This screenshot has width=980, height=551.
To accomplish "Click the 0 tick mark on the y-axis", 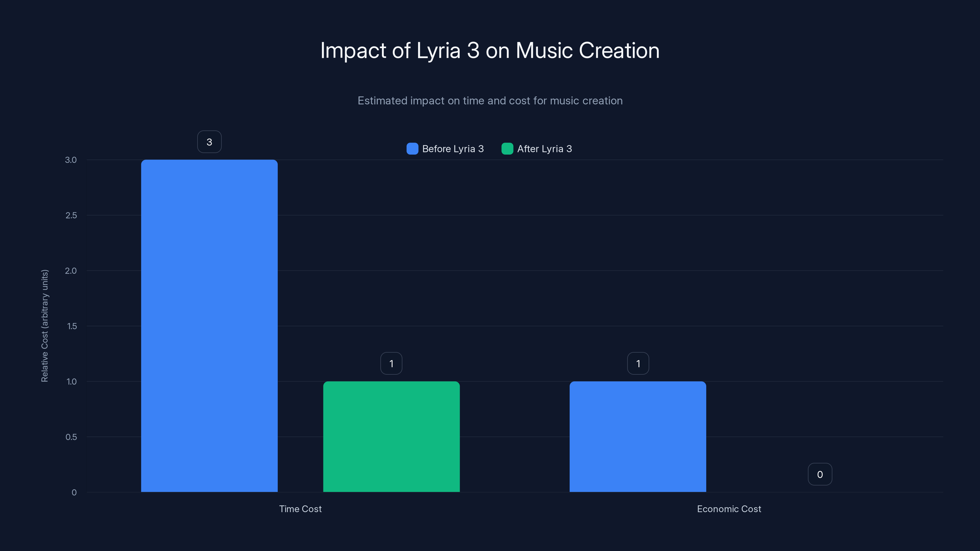I will [74, 493].
